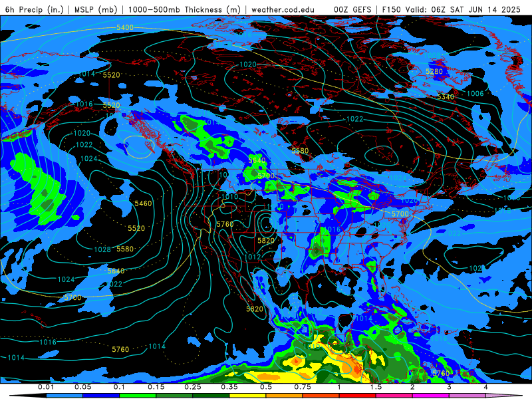
Task: Click the yellow 0.35–0.5 legend swatch
Action: (x=247, y=396)
